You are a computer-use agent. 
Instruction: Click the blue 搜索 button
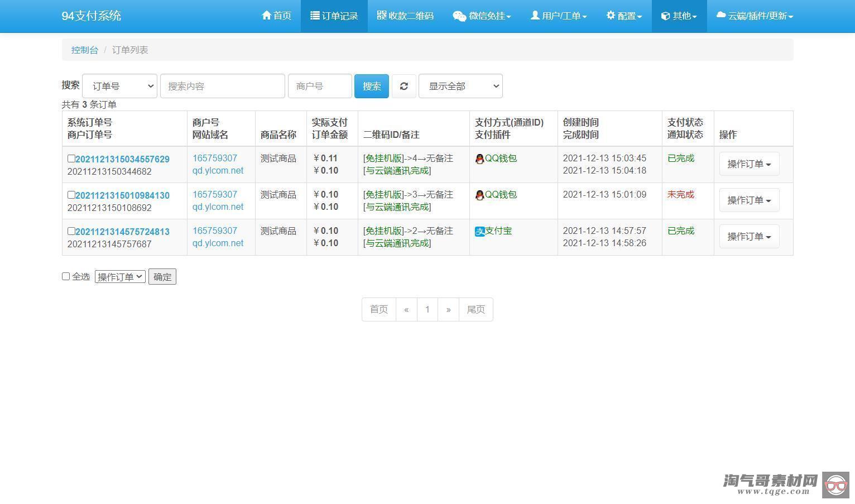[x=372, y=86]
